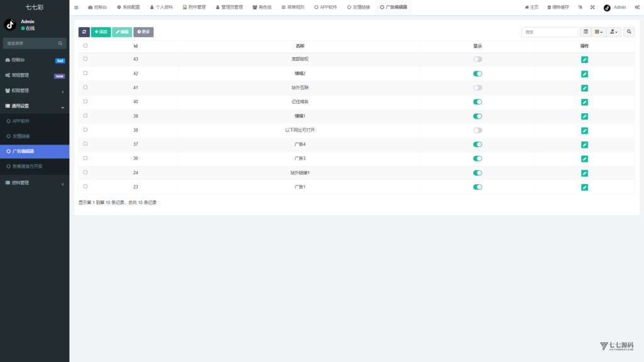644x362 pixels.
Task: Enable the display switch for 底部版权
Action: coord(477,59)
